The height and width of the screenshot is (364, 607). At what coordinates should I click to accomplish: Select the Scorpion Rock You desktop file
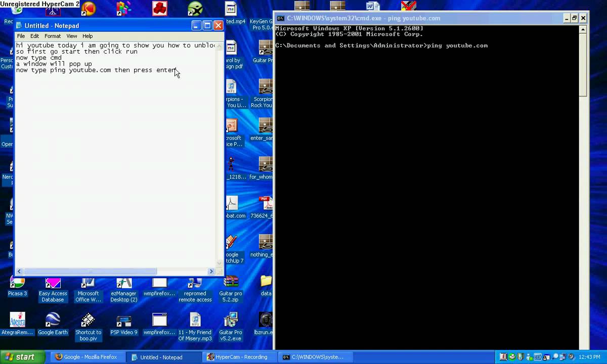point(262,94)
